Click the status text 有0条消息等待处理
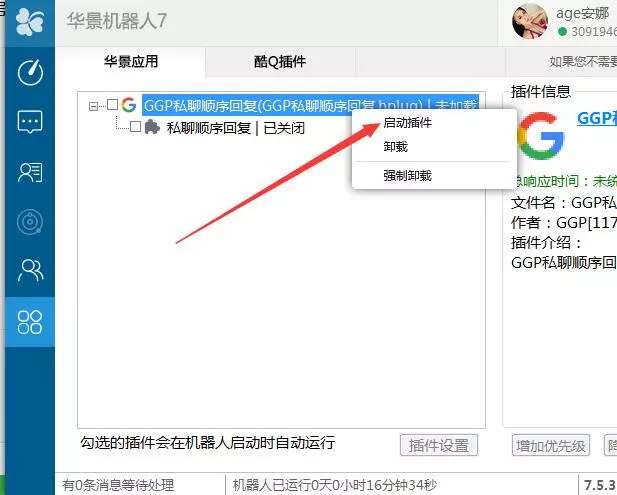 pyautogui.click(x=118, y=485)
